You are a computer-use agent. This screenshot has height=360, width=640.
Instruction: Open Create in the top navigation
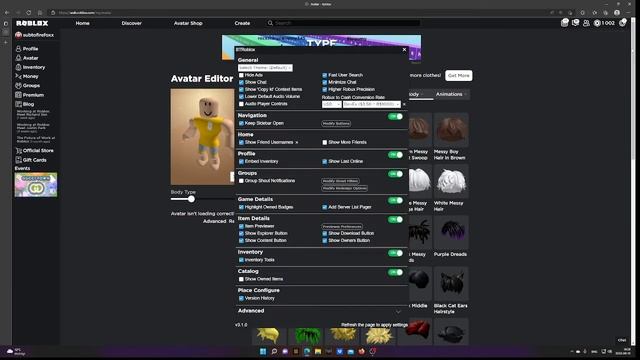242,23
